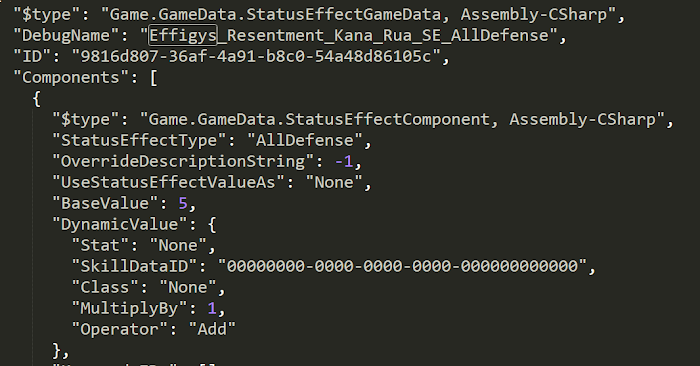Click the MultiplyBy value 1

(x=212, y=308)
